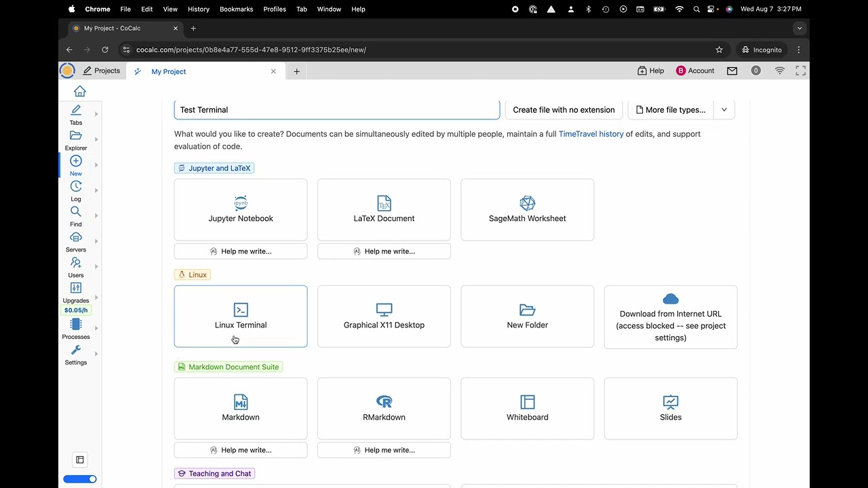Viewport: 868px width, 488px height.
Task: Open the Bookmarks menu in the menu bar
Action: [x=236, y=9]
